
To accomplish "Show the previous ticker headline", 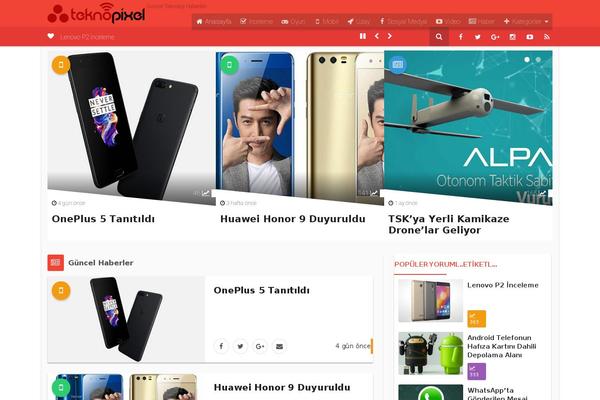I will click(x=377, y=36).
